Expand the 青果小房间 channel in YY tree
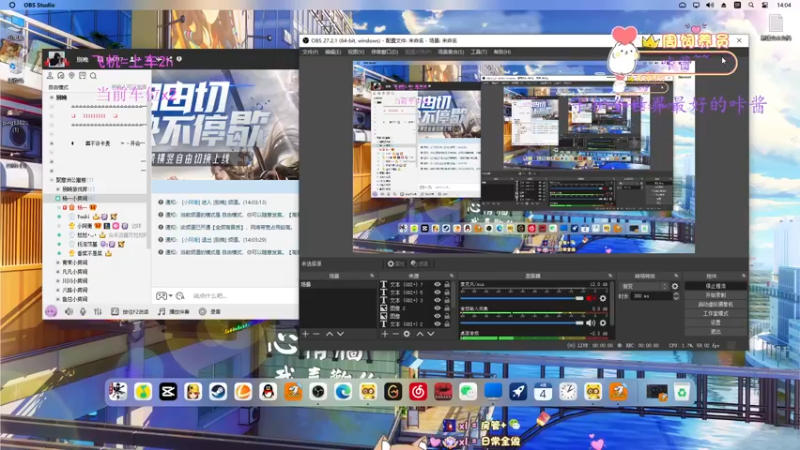The image size is (800, 450). point(58,262)
